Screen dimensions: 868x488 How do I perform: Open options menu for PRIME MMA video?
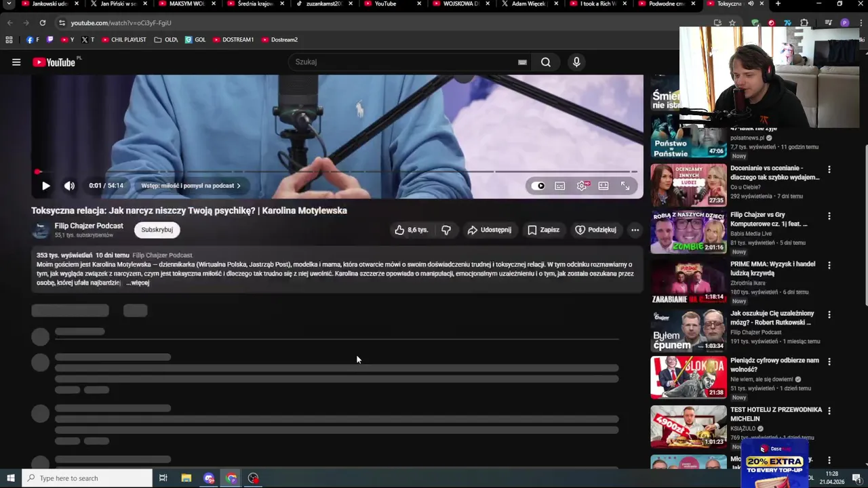[829, 265]
